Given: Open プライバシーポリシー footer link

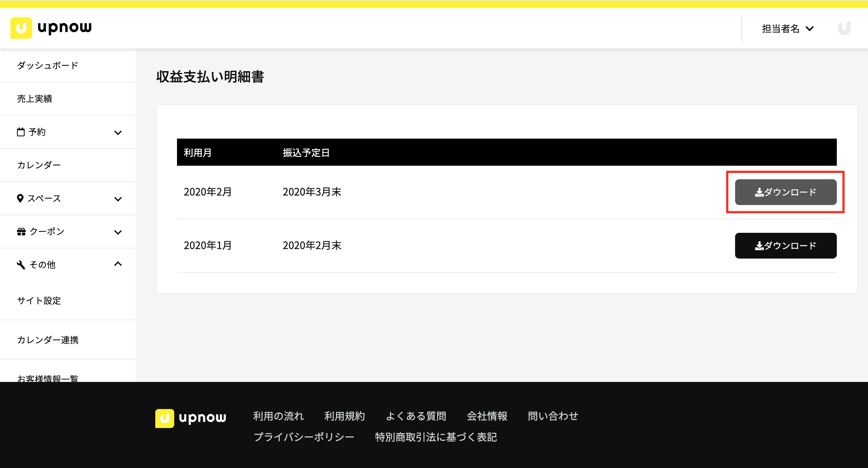Looking at the screenshot, I should pos(304,437).
